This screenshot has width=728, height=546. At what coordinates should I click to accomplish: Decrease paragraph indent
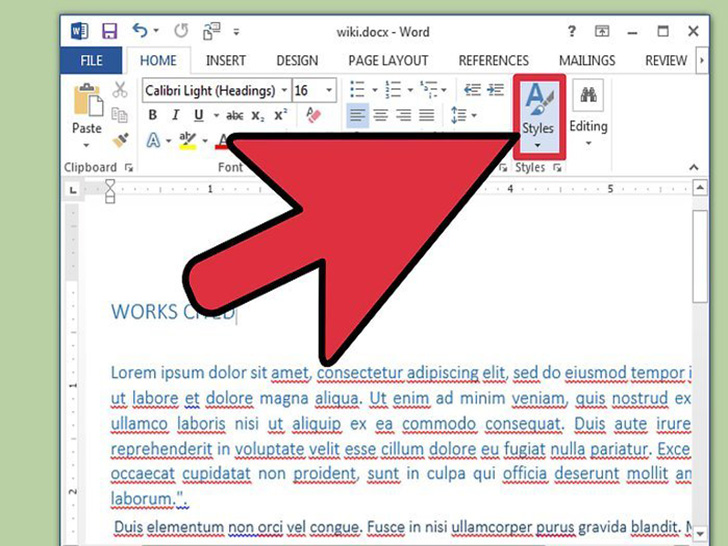(x=472, y=89)
